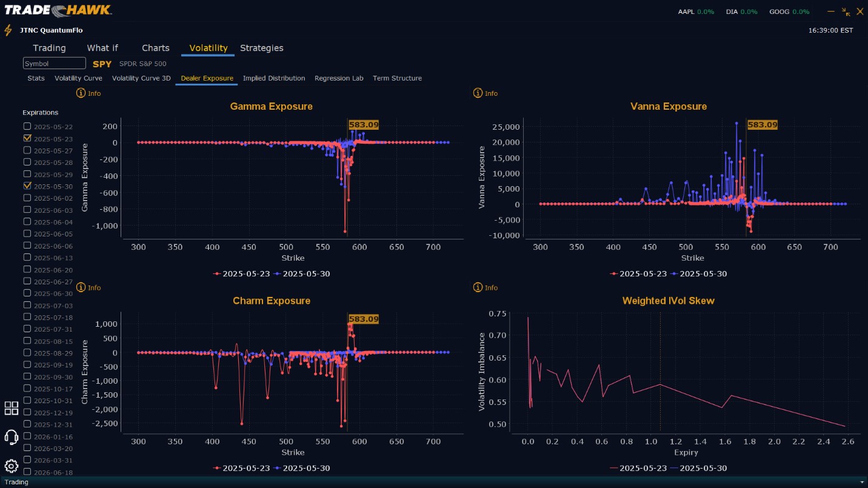Open the settings gear icon
868x488 pixels.
pyautogui.click(x=12, y=466)
